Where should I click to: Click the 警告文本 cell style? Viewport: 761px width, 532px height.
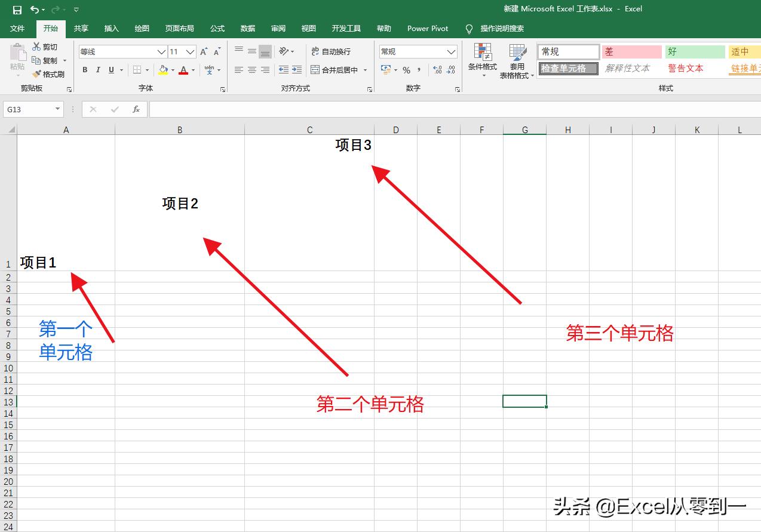click(685, 68)
